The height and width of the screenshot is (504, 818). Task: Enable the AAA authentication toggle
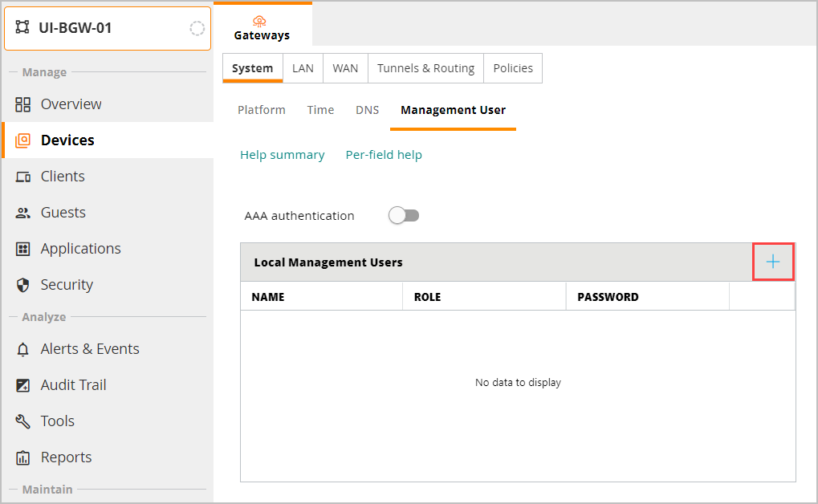click(404, 215)
